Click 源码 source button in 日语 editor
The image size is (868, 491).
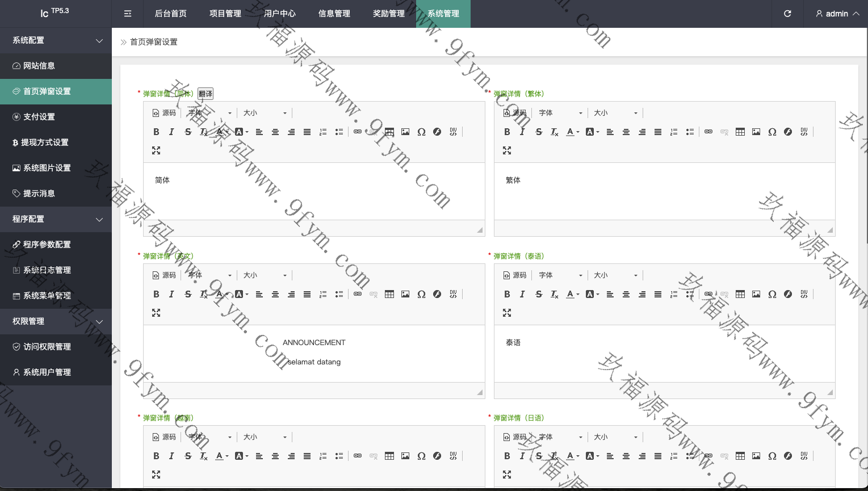click(x=515, y=437)
